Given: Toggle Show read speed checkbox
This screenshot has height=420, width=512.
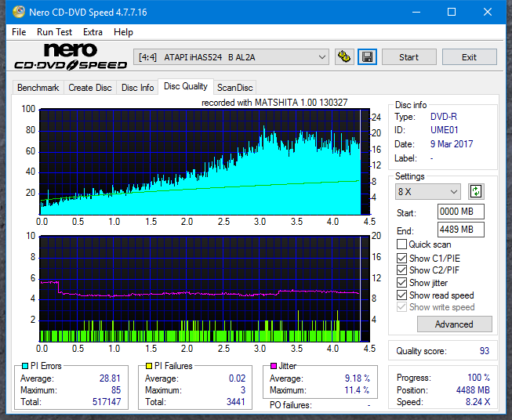Looking at the screenshot, I should [401, 295].
